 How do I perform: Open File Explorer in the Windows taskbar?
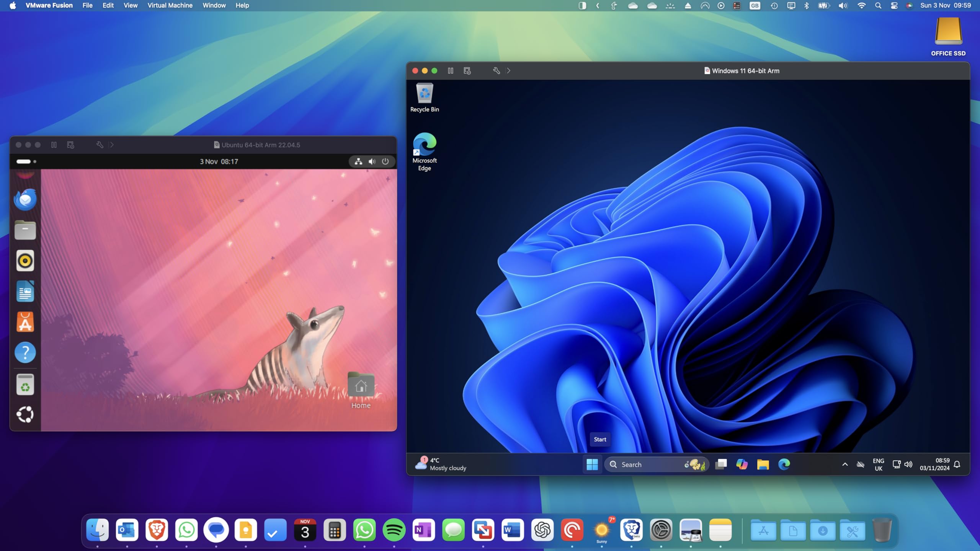coord(763,464)
